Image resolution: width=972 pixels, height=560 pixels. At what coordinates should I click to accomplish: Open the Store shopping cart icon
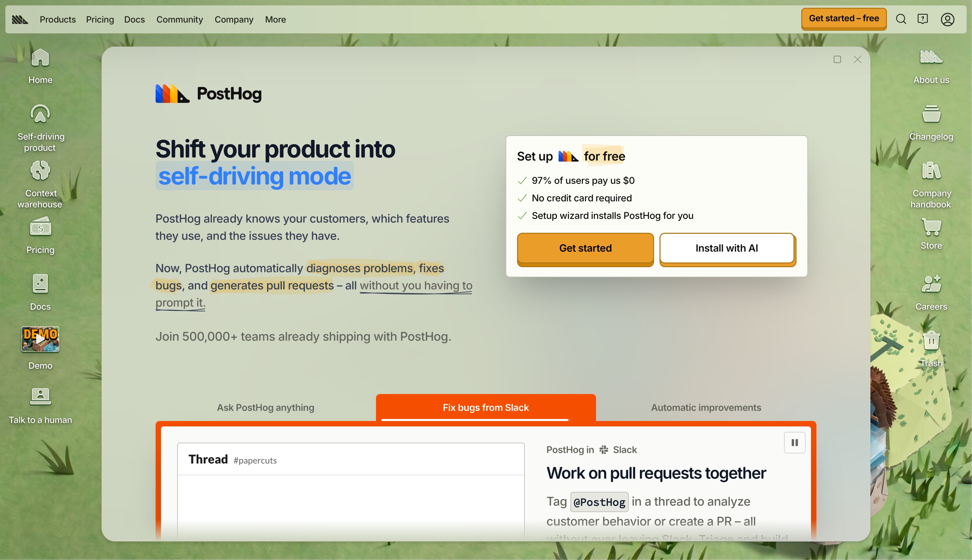coord(931,227)
